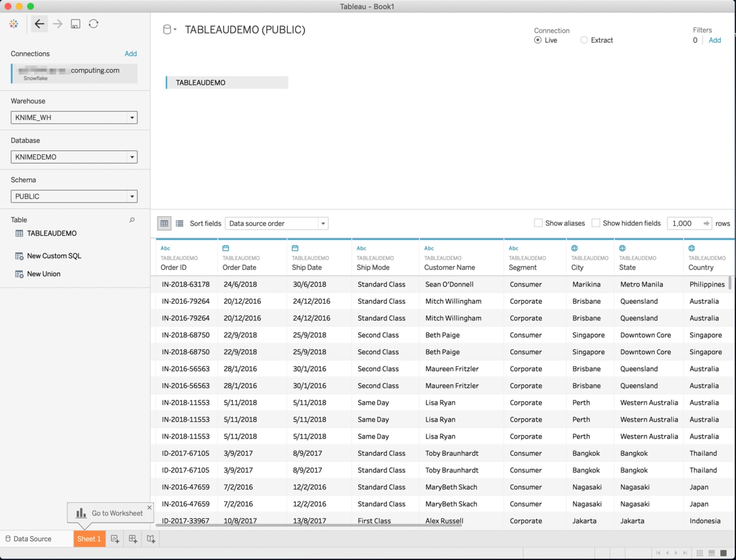Switch to metadata list view
Screen dimensions: 736x560
pos(180,223)
